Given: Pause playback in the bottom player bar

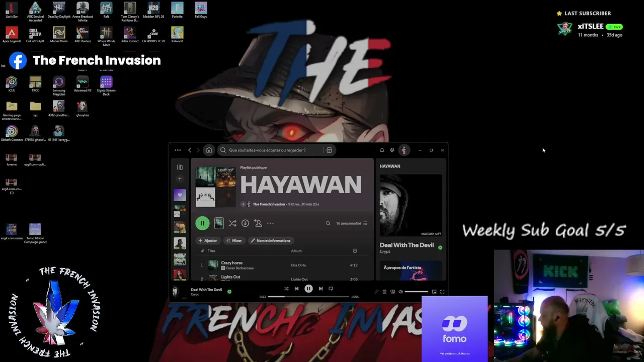Looking at the screenshot, I should (308, 289).
